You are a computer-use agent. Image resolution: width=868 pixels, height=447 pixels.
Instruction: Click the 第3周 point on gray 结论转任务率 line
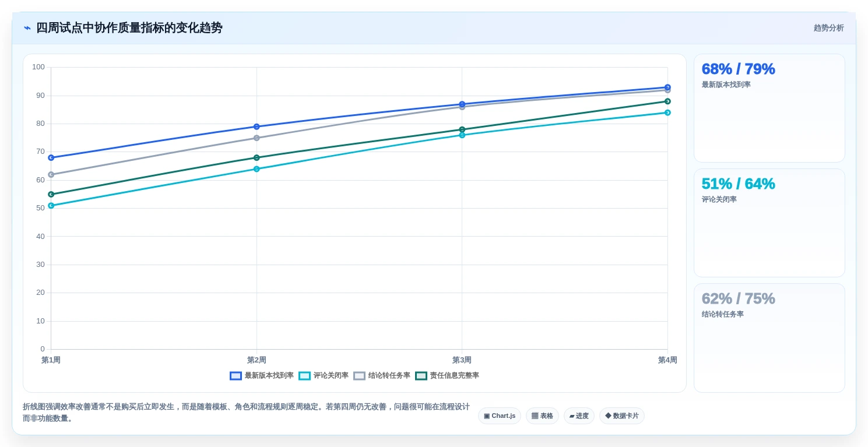click(462, 107)
